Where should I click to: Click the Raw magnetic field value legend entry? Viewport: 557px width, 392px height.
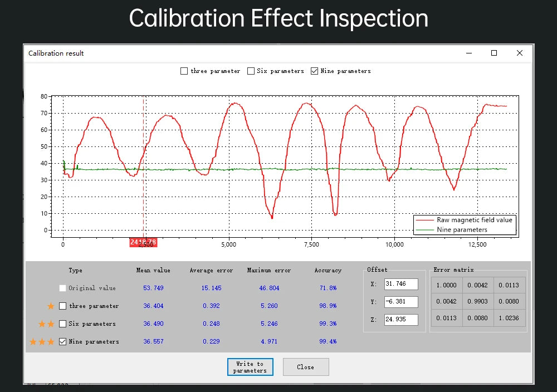(465, 220)
